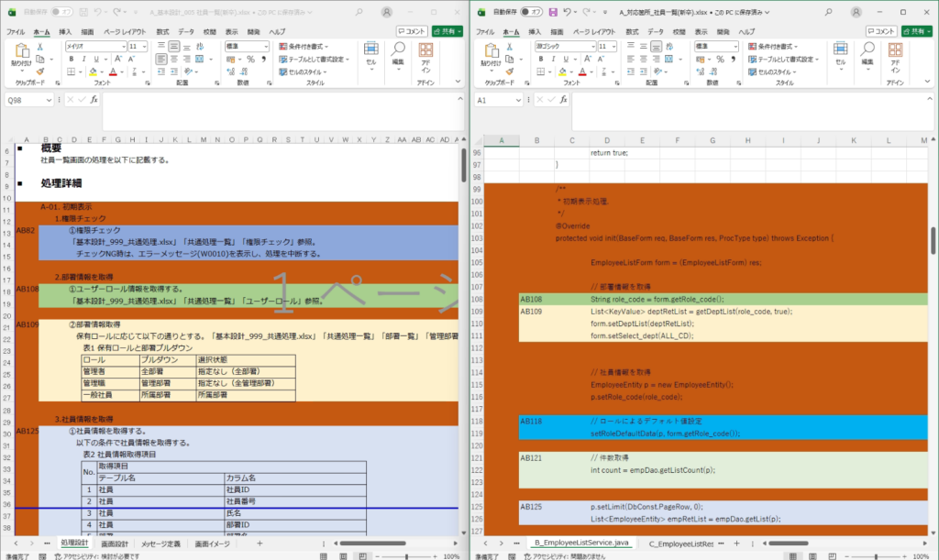Click Increase Decimal icon in left window
This screenshot has width=939, height=560.
pos(230,71)
